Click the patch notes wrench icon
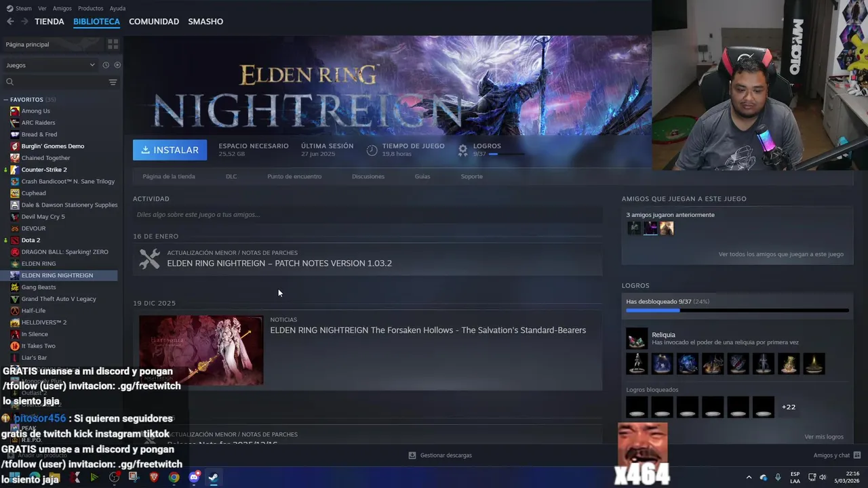The width and height of the screenshot is (868, 488). pyautogui.click(x=149, y=259)
